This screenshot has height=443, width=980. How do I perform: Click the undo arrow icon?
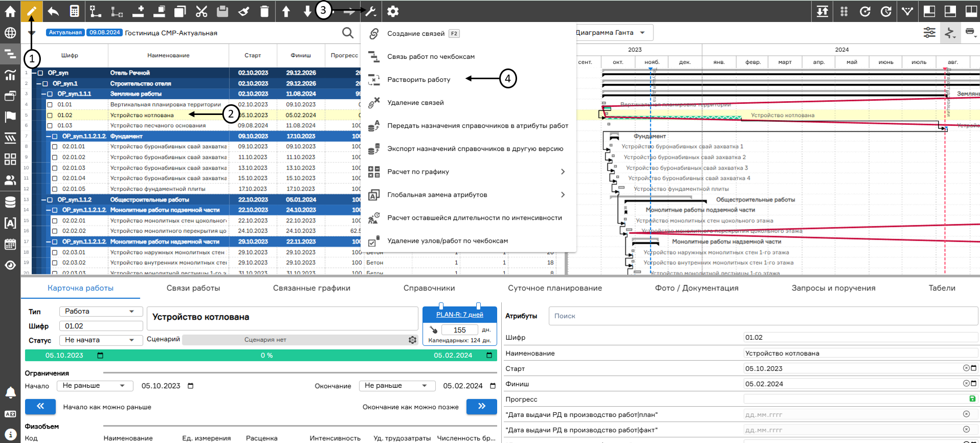pyautogui.click(x=53, y=11)
